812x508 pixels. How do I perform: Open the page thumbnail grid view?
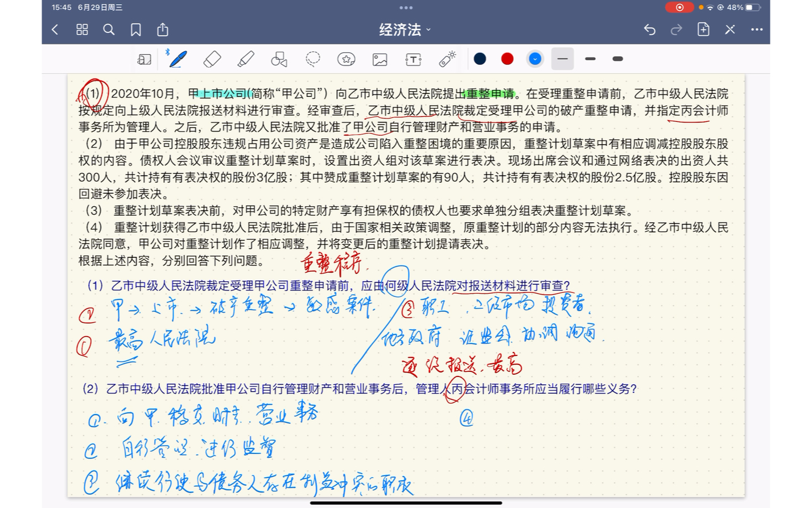tap(81, 30)
